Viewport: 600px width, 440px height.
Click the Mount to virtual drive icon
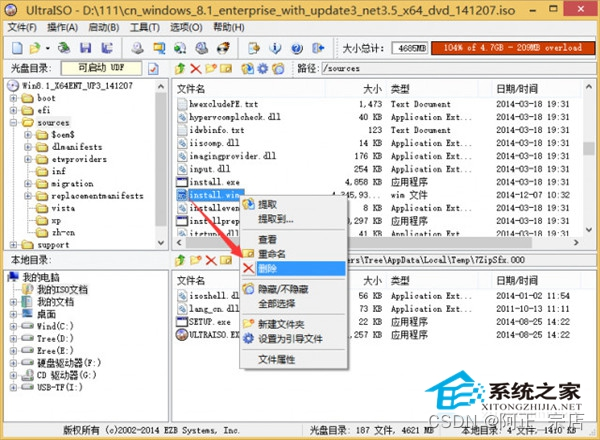point(202,48)
